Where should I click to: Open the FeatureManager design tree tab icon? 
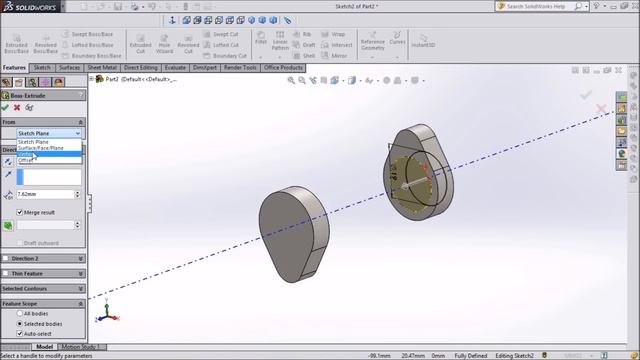coord(6,82)
